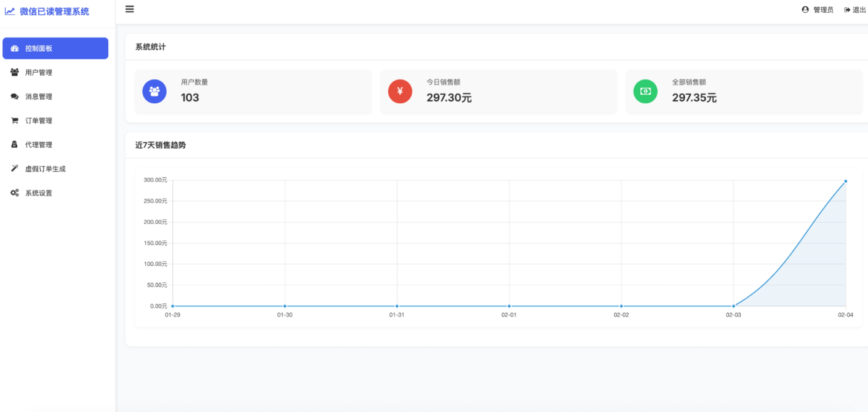Image resolution: width=868 pixels, height=412 pixels.
Task: Click the highest data point above 02-04
Action: (845, 181)
